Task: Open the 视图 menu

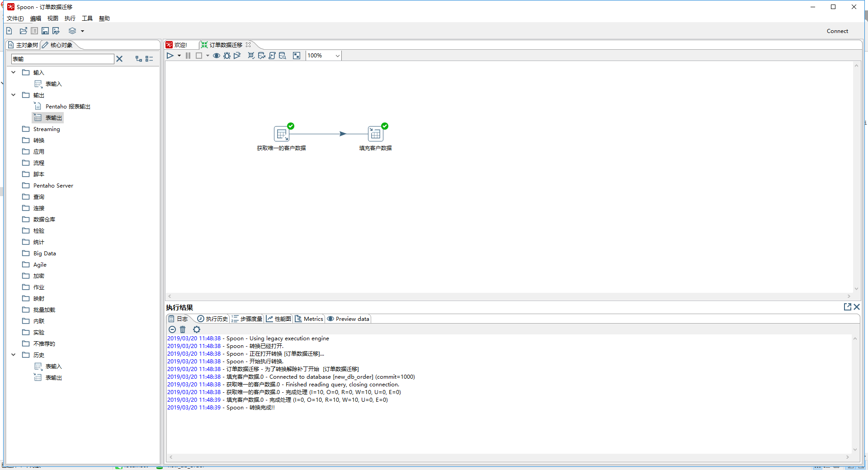Action: 53,19
